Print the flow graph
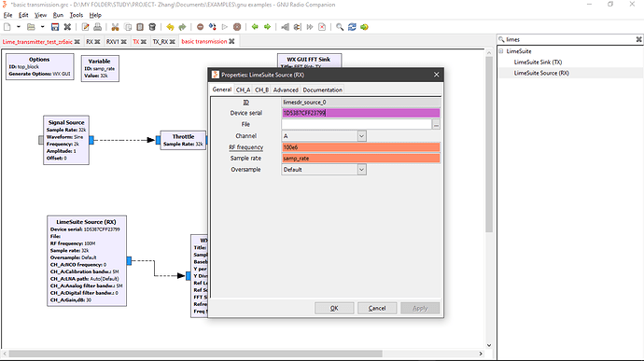The image size is (644, 361). [97, 27]
